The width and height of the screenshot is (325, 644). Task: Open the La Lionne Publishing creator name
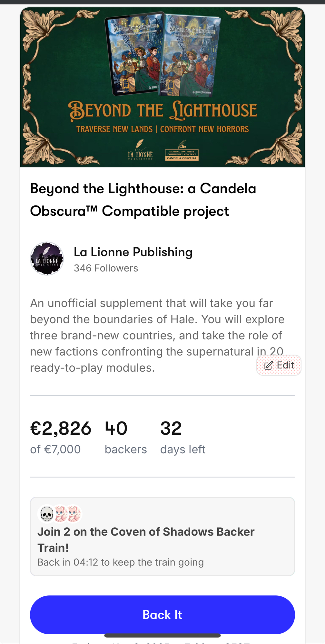(133, 252)
